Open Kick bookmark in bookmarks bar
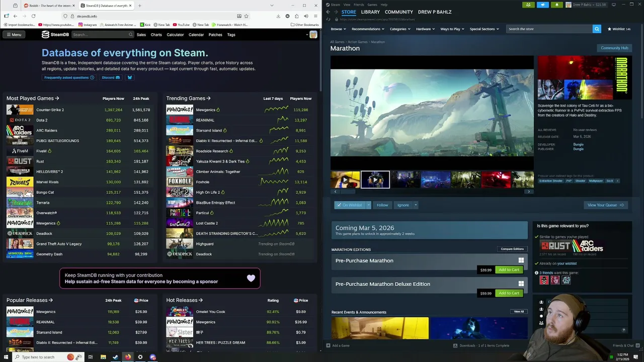644x362 pixels. (x=145, y=25)
